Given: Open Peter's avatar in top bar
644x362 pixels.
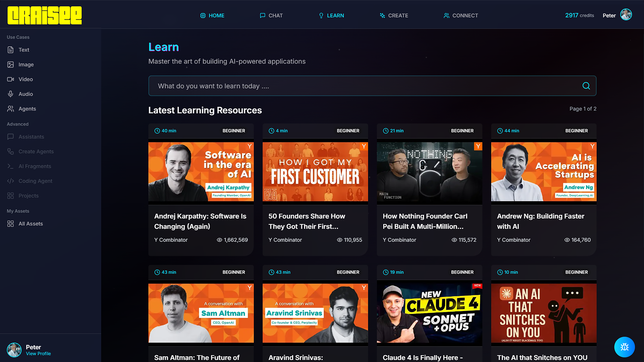Looking at the screenshot, I should click(x=626, y=14).
